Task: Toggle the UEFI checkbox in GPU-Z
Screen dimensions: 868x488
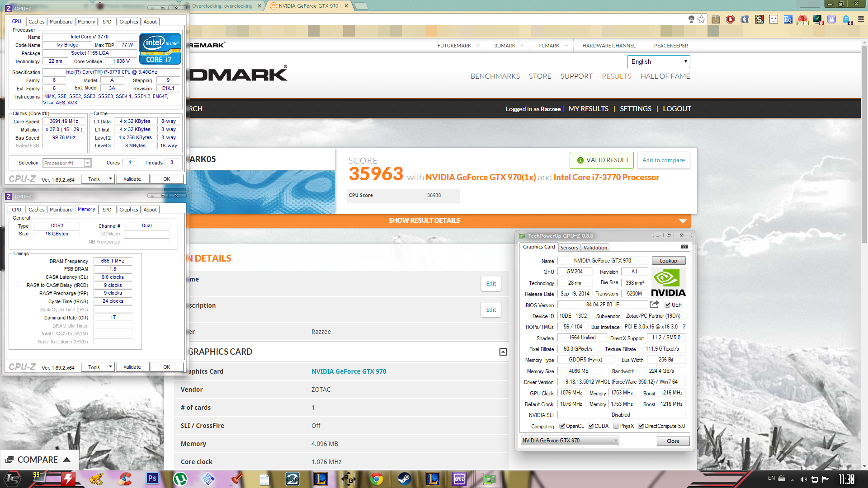Action: tap(667, 305)
